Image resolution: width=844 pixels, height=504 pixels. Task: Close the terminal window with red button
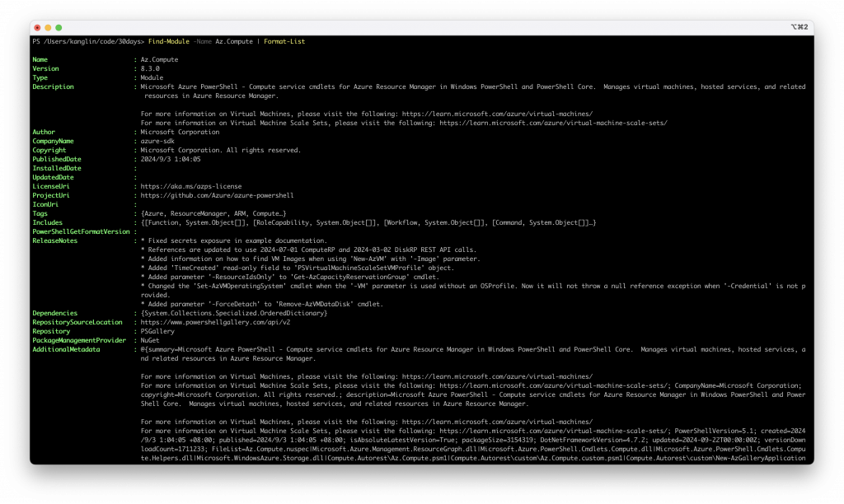37,27
